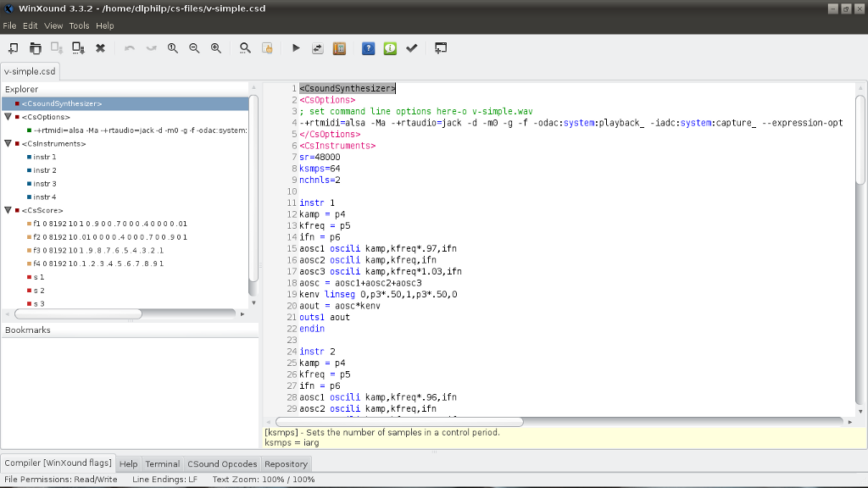Select the v-simple.csd document tab
Viewport: 868px width, 488px height.
[30, 71]
